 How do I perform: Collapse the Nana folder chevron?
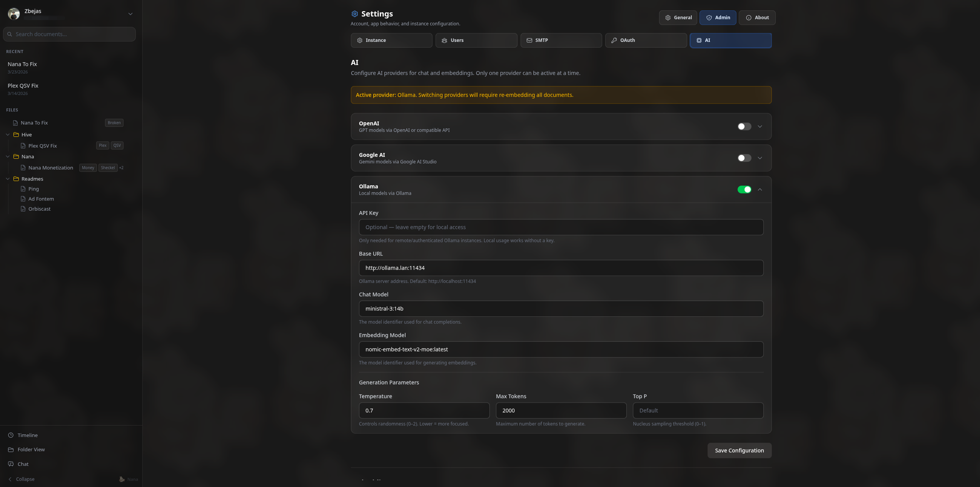tap(8, 156)
